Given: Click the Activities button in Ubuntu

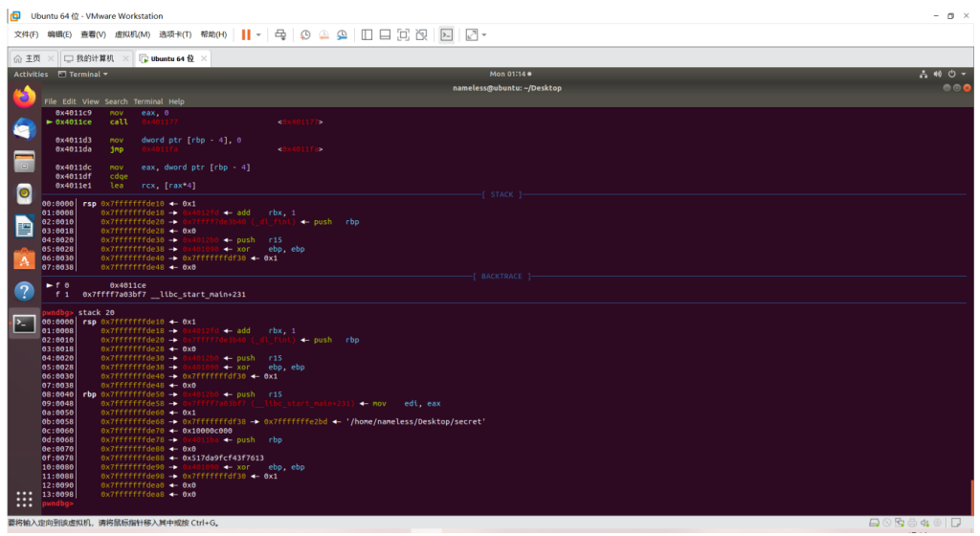Looking at the screenshot, I should point(31,75).
